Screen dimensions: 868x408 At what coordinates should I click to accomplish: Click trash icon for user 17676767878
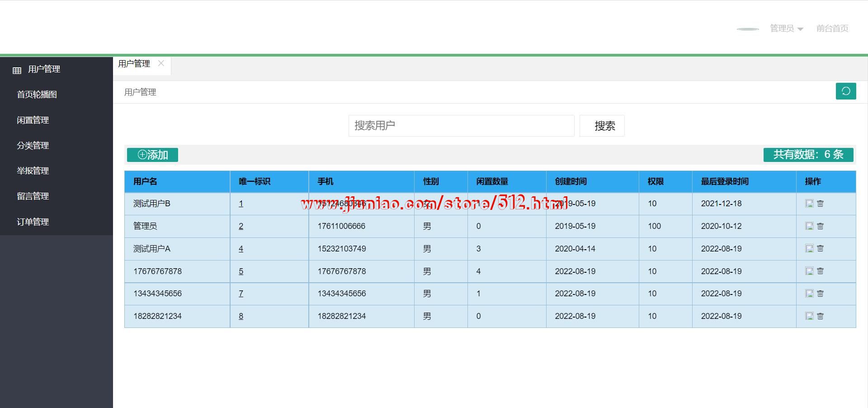[x=820, y=271]
